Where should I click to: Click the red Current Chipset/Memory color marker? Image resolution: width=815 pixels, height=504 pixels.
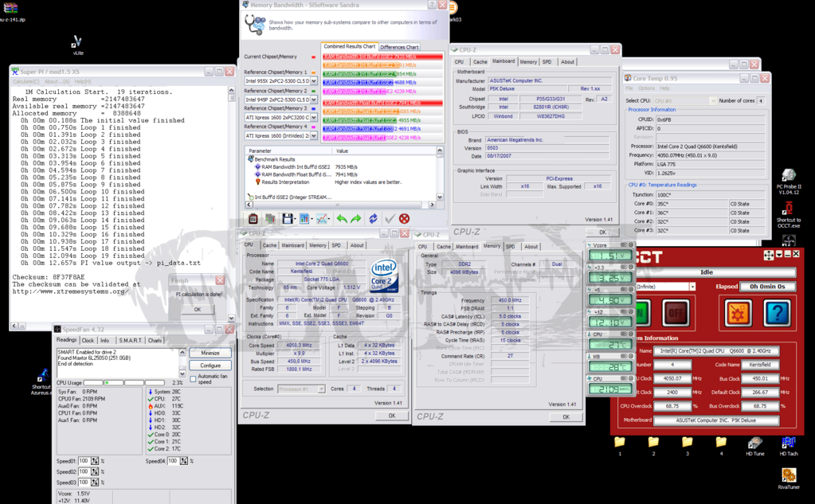coord(313,57)
